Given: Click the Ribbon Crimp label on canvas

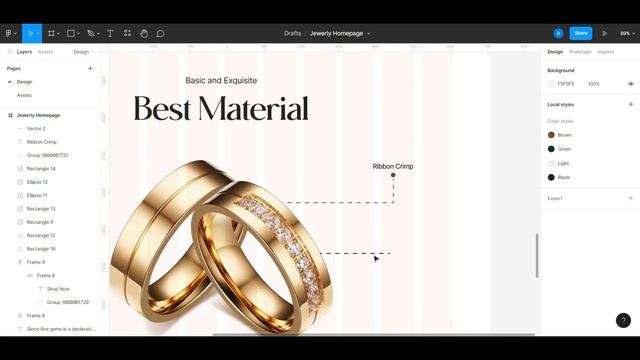Looking at the screenshot, I should [393, 166].
